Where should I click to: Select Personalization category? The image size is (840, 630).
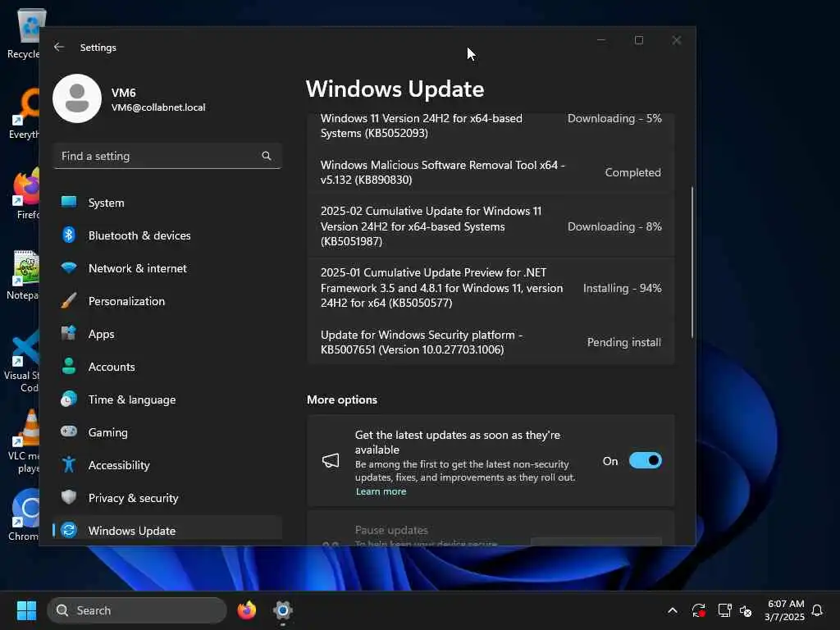click(x=167, y=301)
